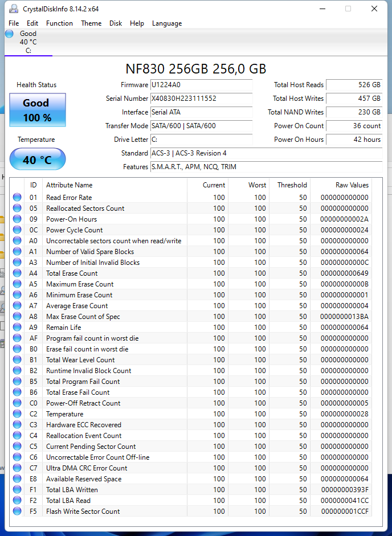Viewport: 392px width, 536px height.
Task: Click status circle beside Flash Write Sector Count
Action: [17, 511]
